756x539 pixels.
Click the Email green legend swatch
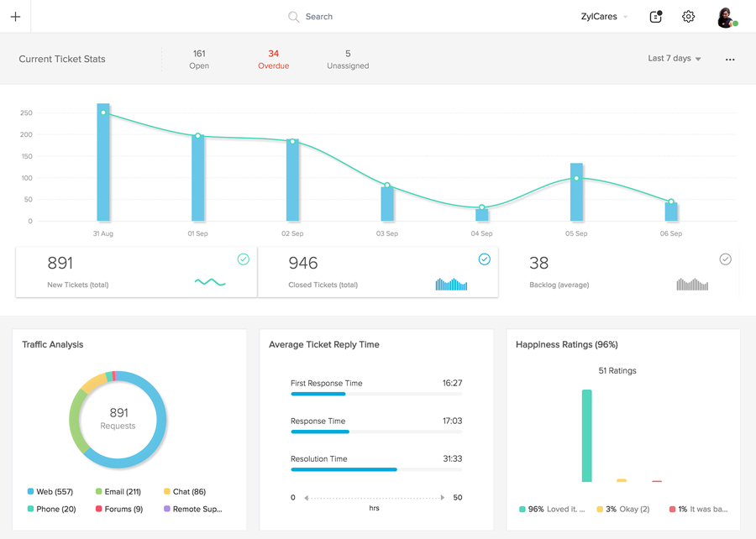(x=99, y=492)
